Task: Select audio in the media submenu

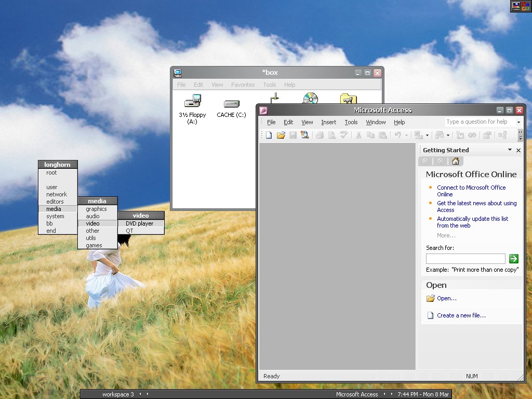Action: [98, 216]
